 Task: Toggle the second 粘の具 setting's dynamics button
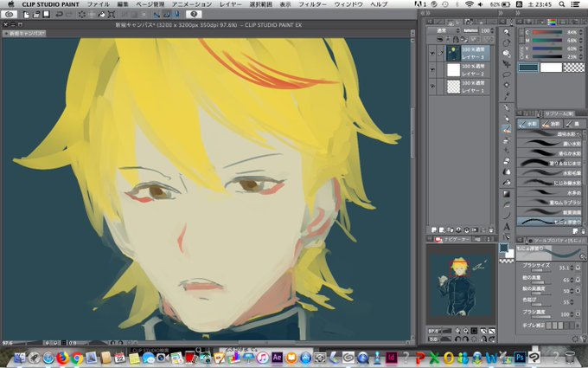pyautogui.click(x=578, y=291)
